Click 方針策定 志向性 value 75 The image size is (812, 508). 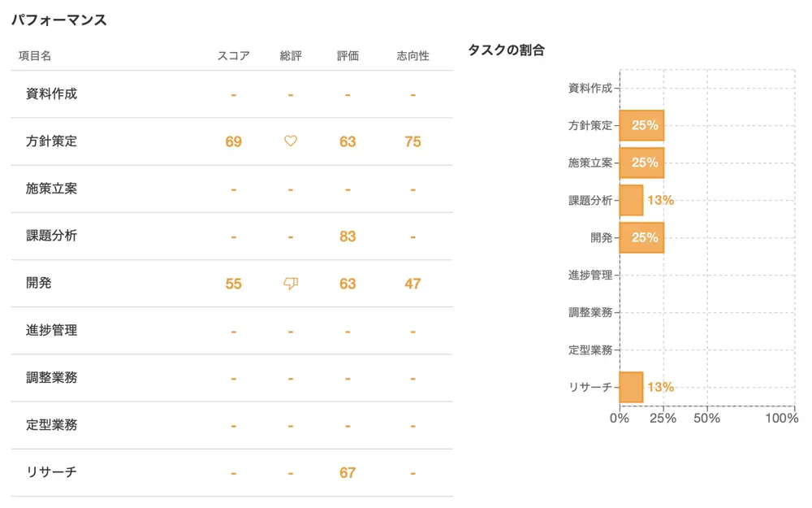click(x=412, y=141)
